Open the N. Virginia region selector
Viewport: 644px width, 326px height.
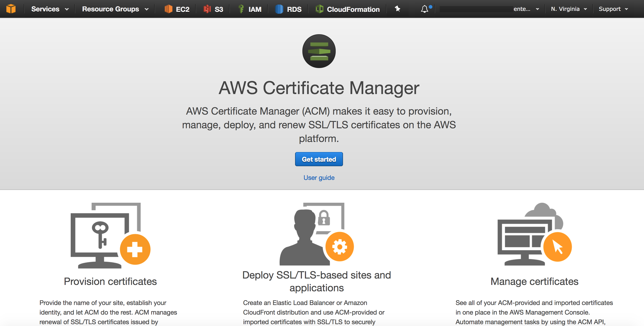pyautogui.click(x=569, y=9)
